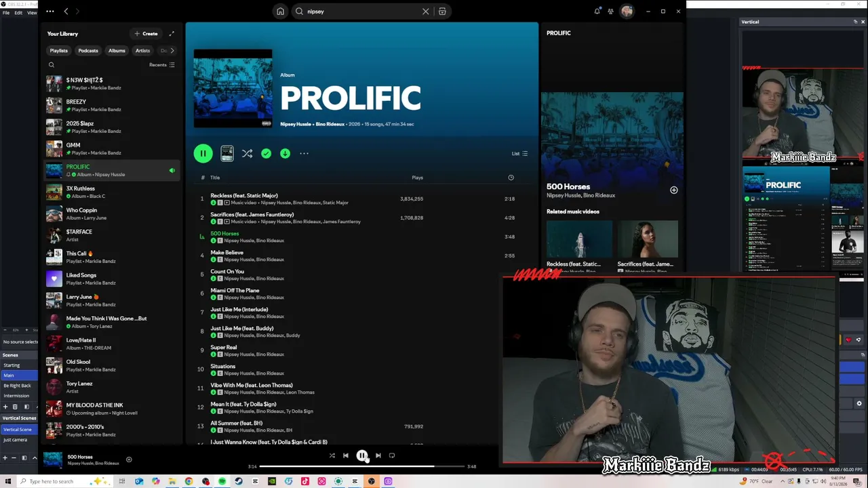
Task: Open more options for the PROLIFIC album
Action: pos(304,154)
